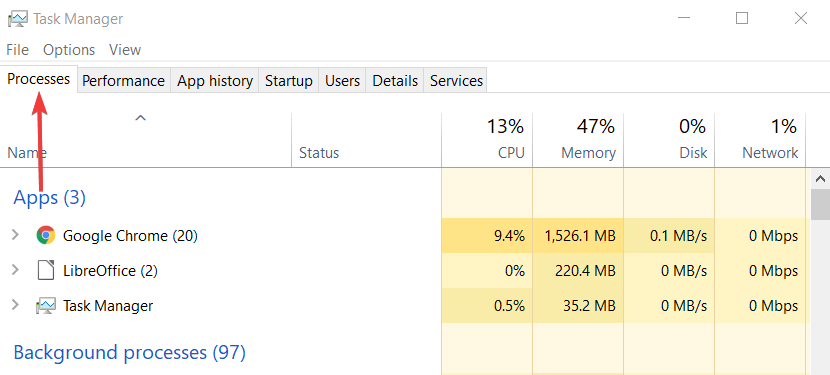Open the View menu

(125, 50)
